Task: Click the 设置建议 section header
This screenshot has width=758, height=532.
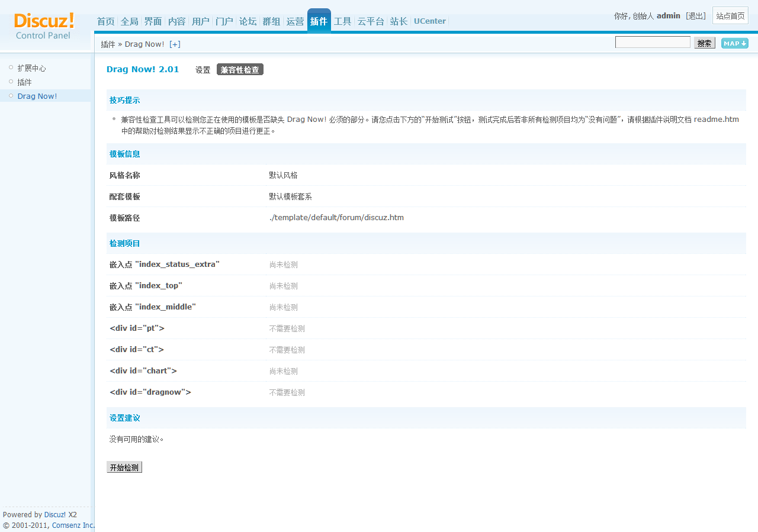Action: (125, 418)
